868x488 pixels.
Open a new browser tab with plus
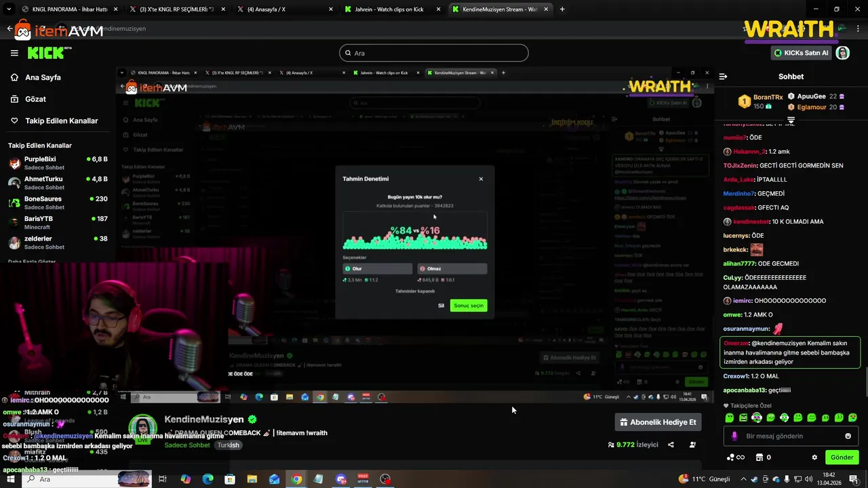(x=562, y=9)
